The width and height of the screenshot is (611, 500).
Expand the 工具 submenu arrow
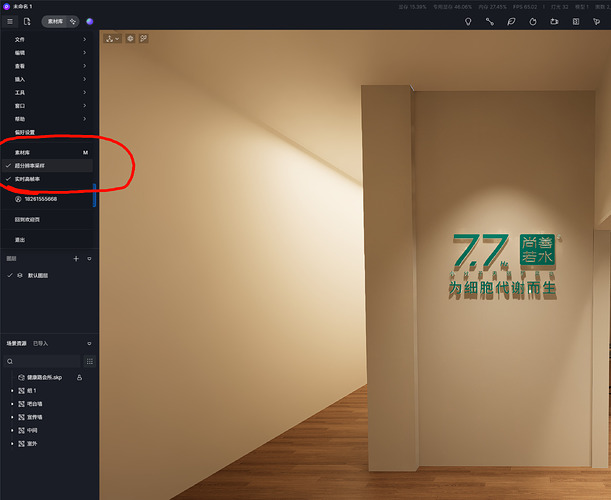tap(85, 92)
